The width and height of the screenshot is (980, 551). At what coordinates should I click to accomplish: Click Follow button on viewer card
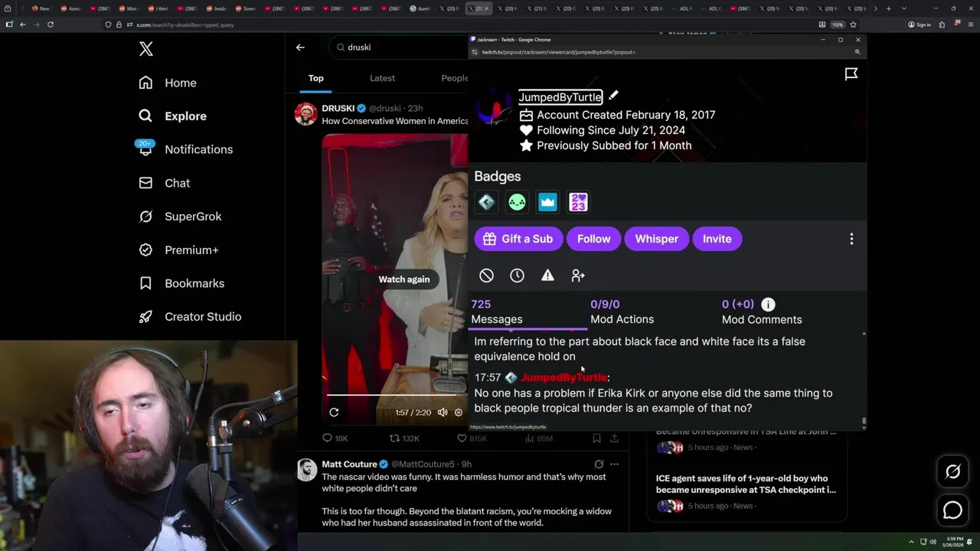[x=594, y=239]
